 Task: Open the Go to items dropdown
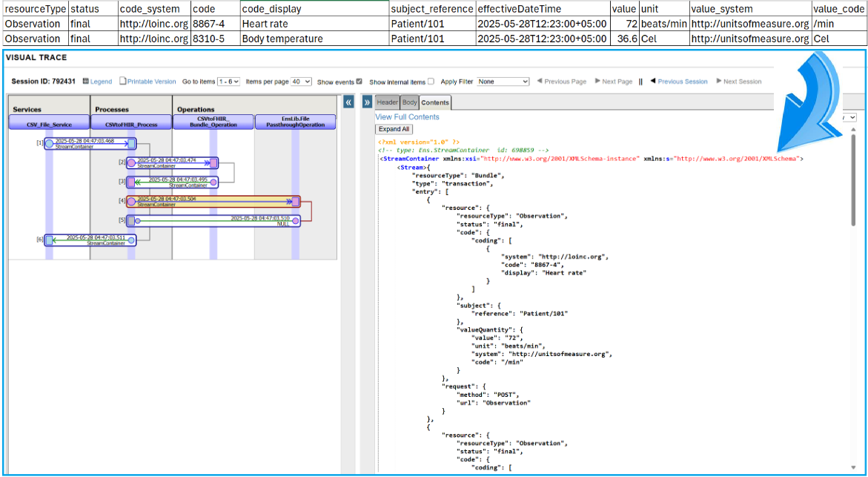click(x=228, y=82)
